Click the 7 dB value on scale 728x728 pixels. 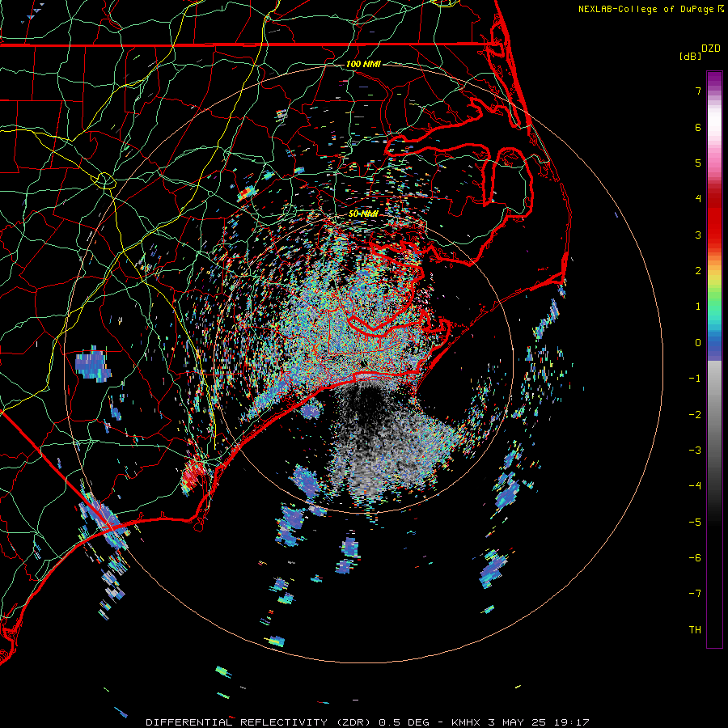click(x=698, y=91)
